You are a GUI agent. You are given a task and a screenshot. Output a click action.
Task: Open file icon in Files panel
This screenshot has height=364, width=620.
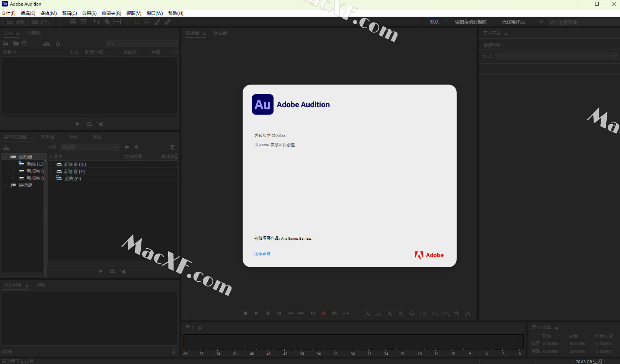click(x=6, y=44)
